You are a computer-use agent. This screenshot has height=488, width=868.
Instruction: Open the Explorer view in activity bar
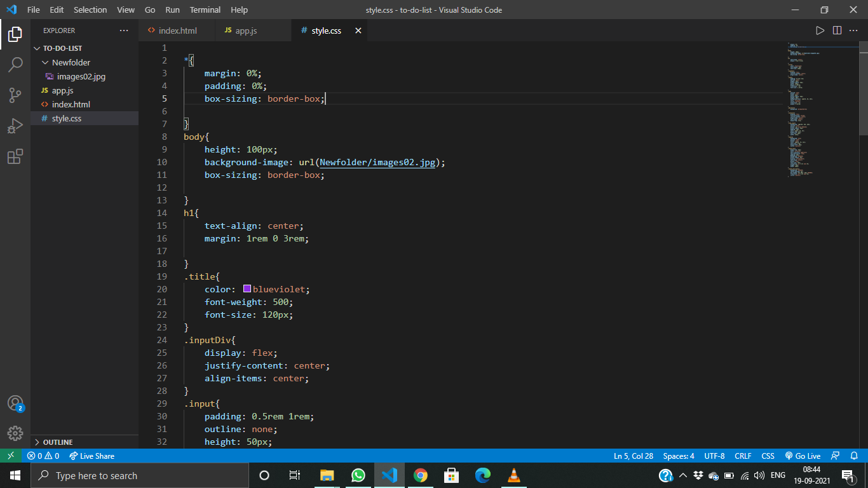[x=15, y=34]
